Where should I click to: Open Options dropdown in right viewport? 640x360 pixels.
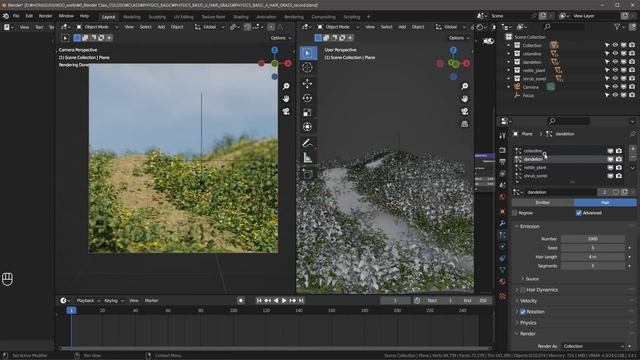tap(459, 38)
